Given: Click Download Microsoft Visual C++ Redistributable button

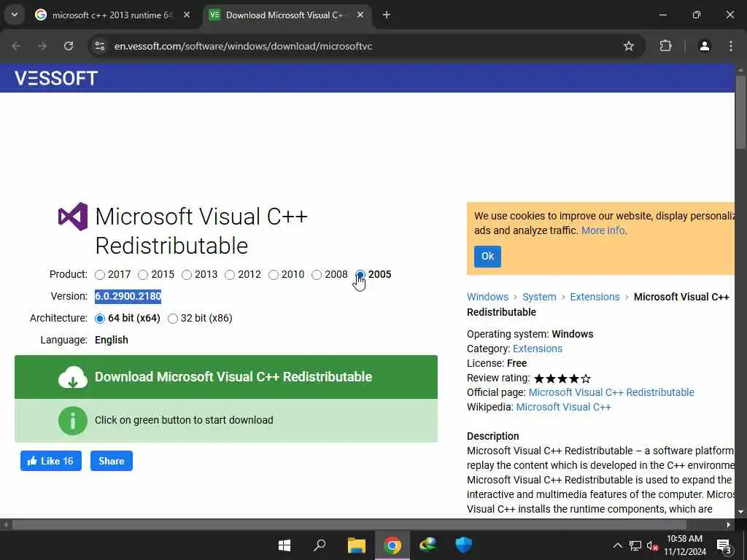Looking at the screenshot, I should pos(226,377).
